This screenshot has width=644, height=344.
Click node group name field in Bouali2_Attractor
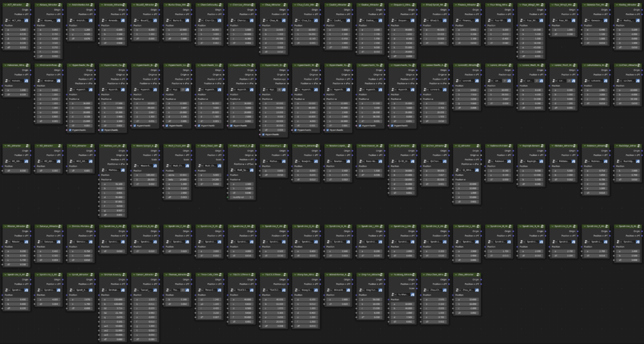tap(145, 19)
